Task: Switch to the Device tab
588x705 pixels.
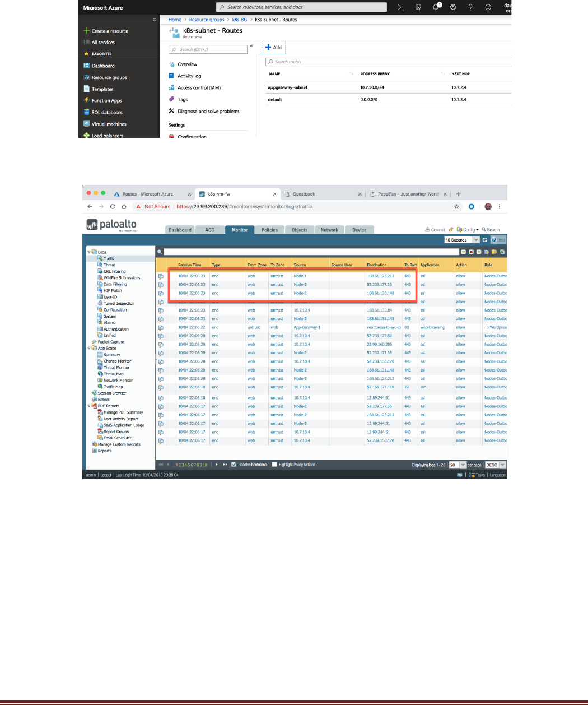Action: coord(360,230)
